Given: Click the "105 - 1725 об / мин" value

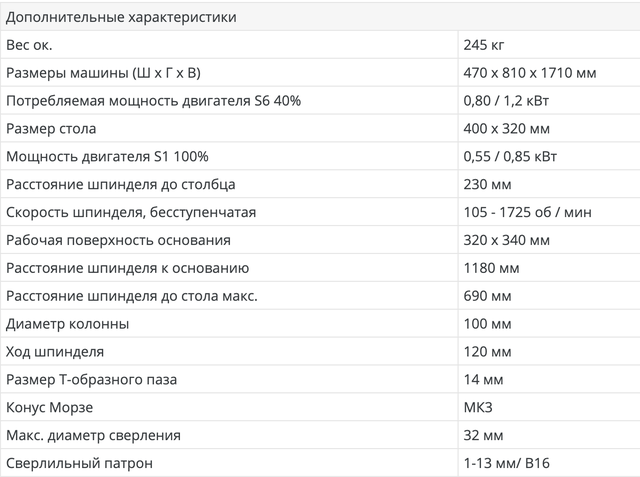Looking at the screenshot, I should pyautogui.click(x=526, y=212).
